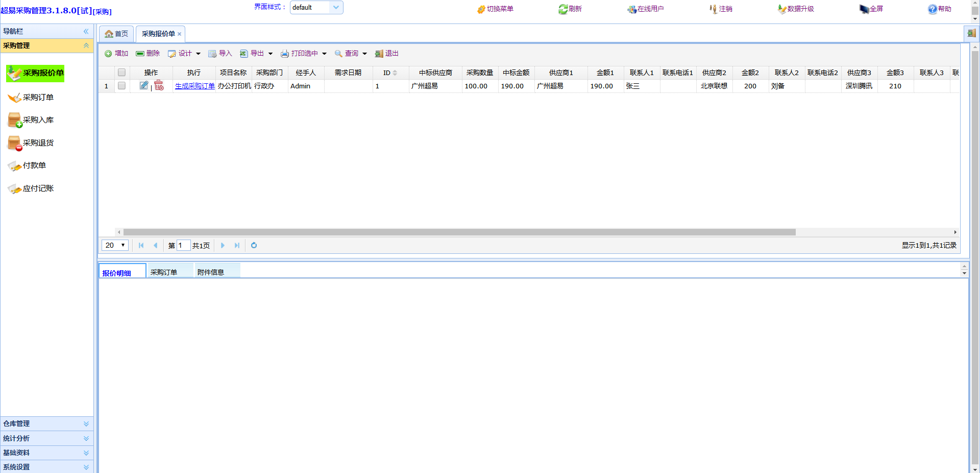
Task: Click the Fullscreen (全屏) icon in the header
Action: [x=864, y=9]
